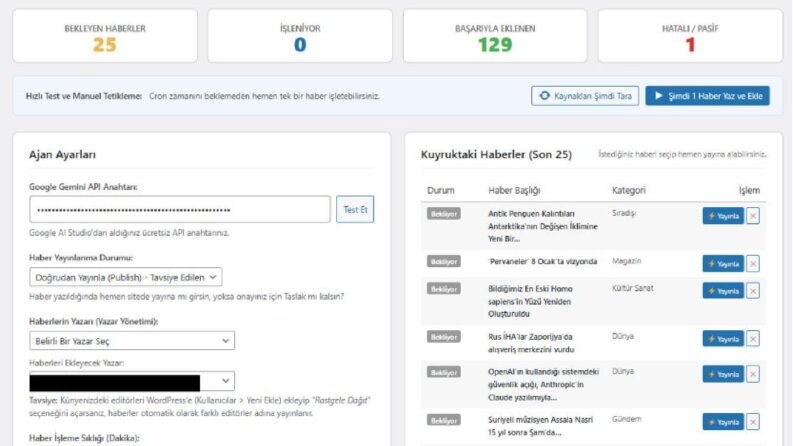Click the 'Pervaneler' 8 Ocak'ta vizyonda title

(542, 261)
